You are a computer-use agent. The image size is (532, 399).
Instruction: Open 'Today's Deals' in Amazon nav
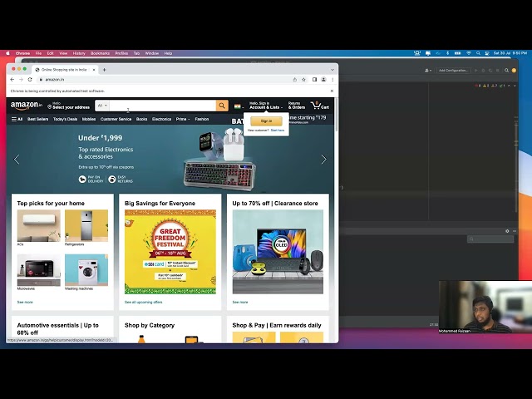[65, 120]
